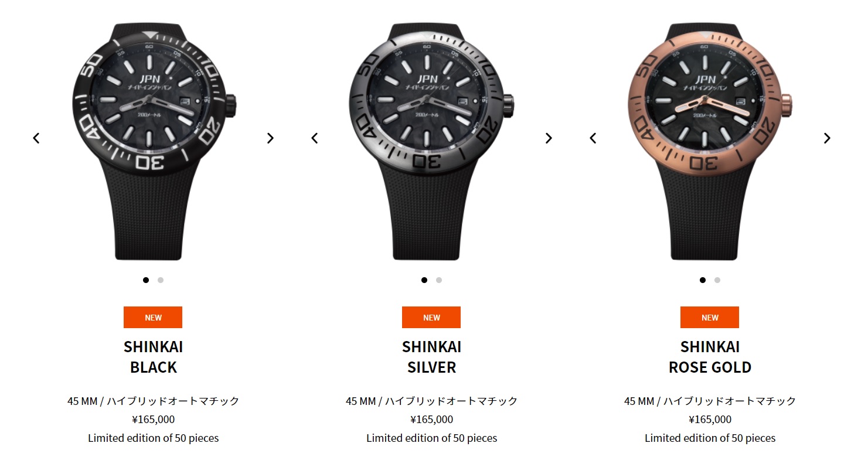
Task: Show next image of Shinkai Black watch
Action: coord(270,138)
